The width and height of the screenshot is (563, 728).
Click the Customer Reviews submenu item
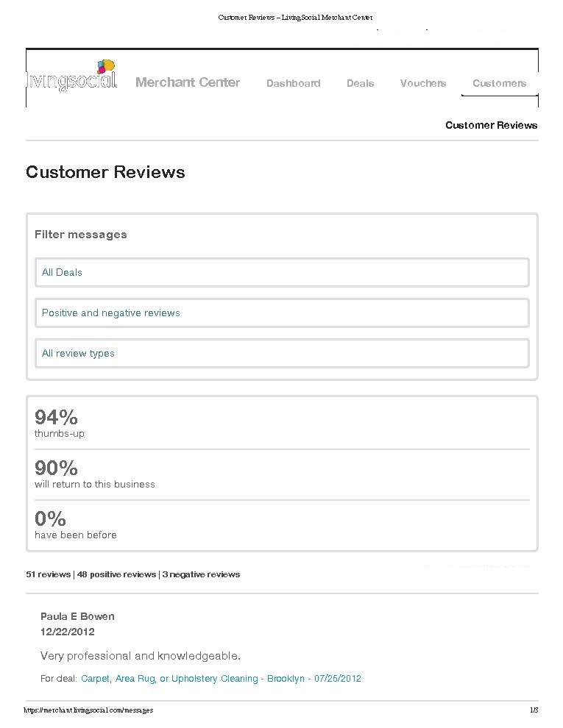[491, 125]
